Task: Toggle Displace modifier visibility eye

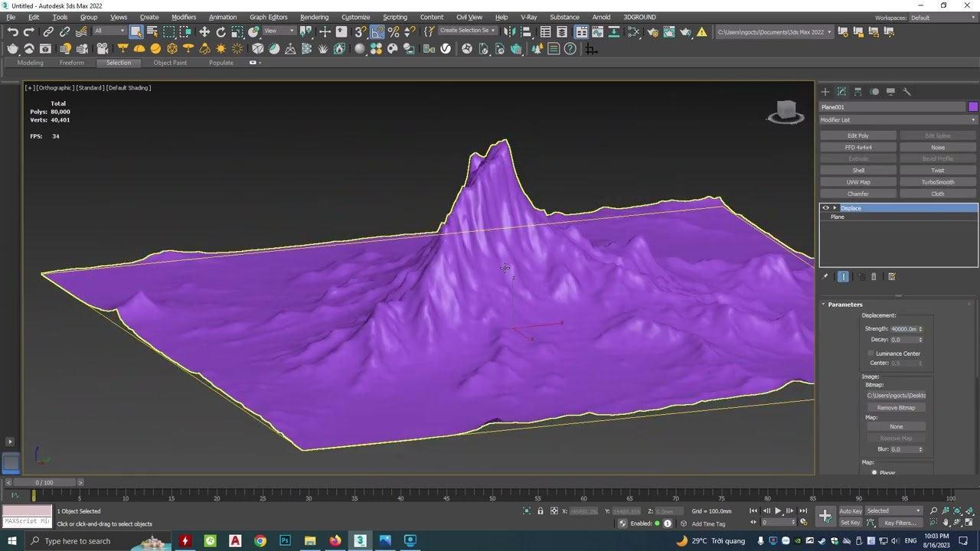Action: click(x=825, y=208)
